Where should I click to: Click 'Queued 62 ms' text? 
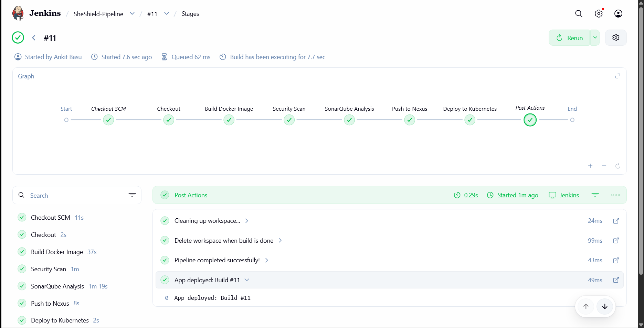point(191,57)
